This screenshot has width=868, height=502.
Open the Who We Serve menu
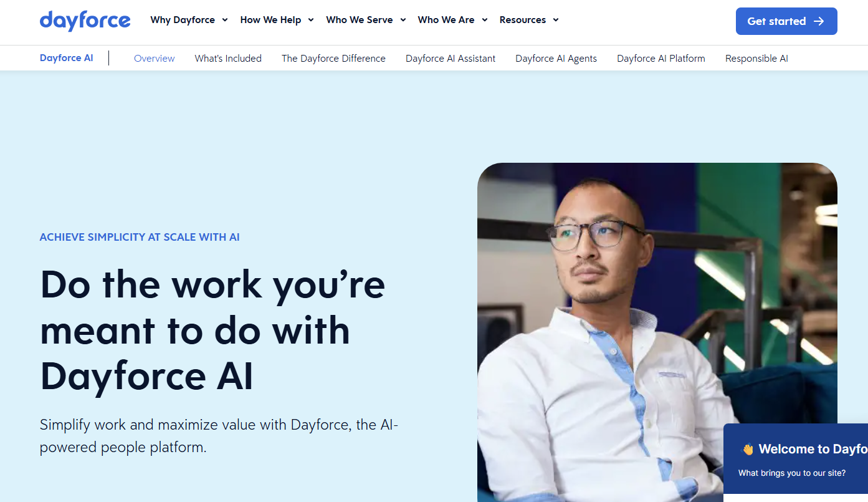(366, 20)
